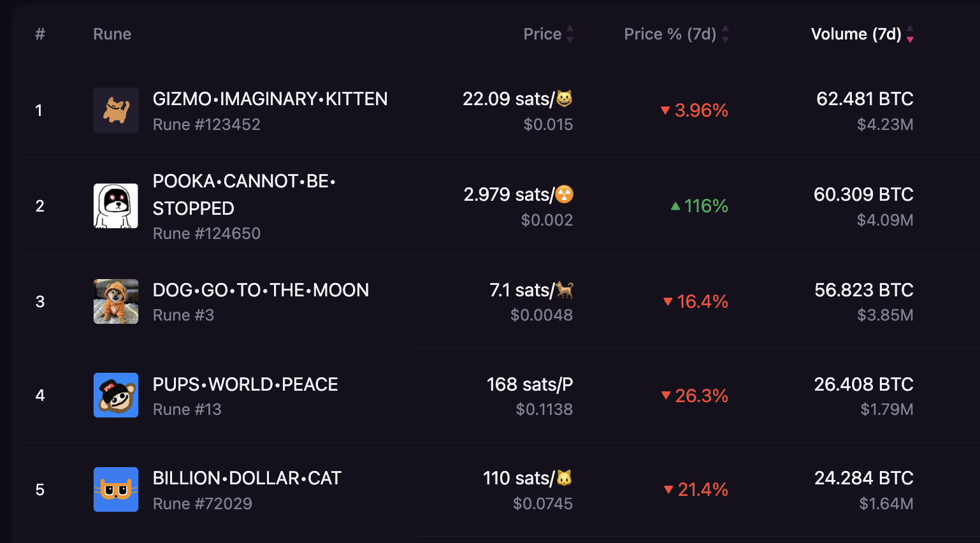Click the PUPS•WORLD•PEACE monkey avatar icon
The height and width of the screenshot is (543, 980).
coord(116,395)
